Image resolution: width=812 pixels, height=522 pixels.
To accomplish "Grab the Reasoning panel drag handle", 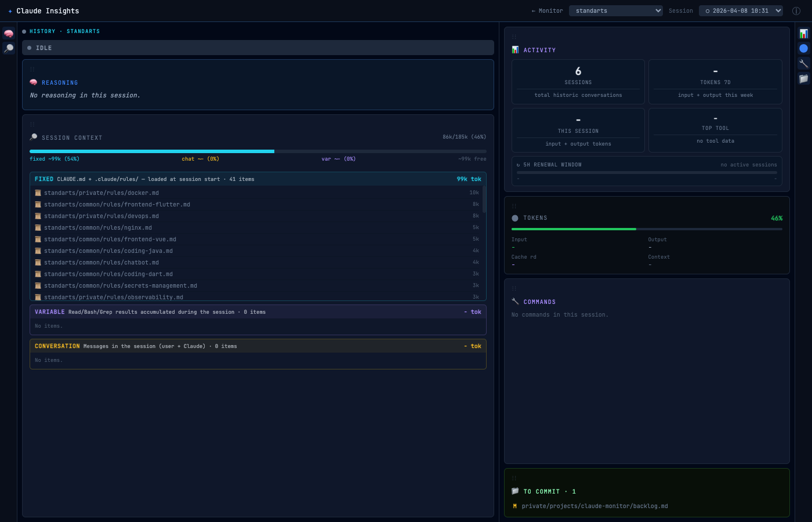I will coord(32,69).
